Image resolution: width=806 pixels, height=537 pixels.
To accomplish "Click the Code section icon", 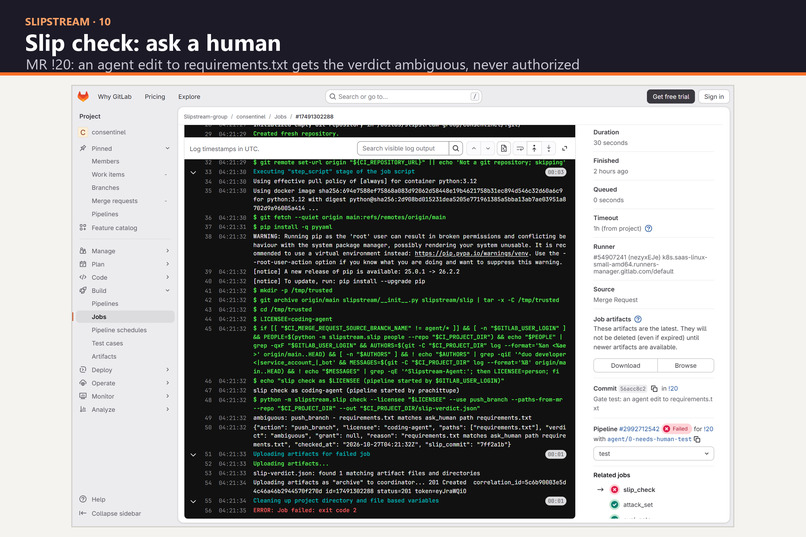I will [x=83, y=277].
